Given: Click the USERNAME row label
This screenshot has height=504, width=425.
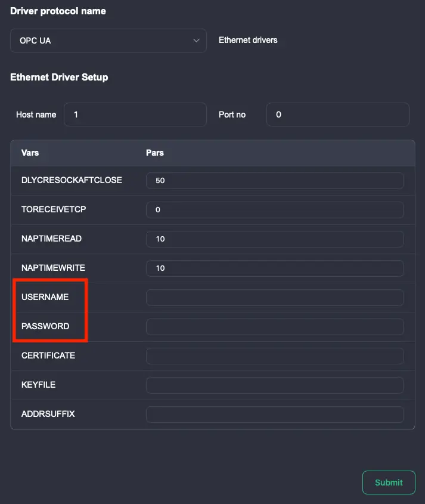Looking at the screenshot, I should pyautogui.click(x=45, y=297).
